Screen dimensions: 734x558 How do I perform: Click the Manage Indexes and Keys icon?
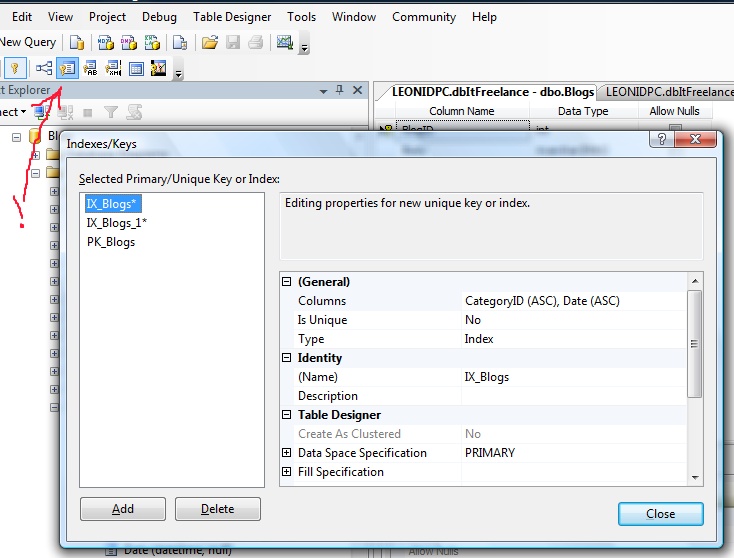67,69
